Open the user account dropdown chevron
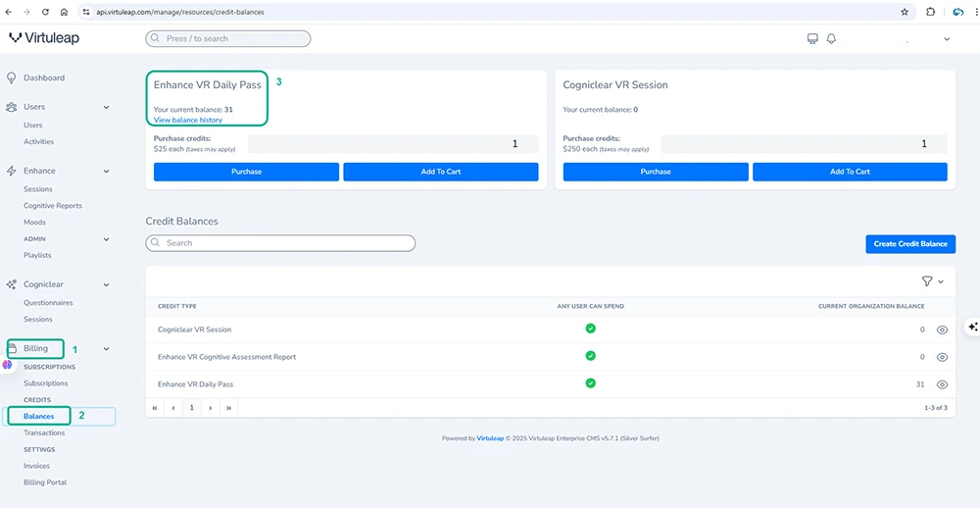The image size is (980, 508). (x=947, y=39)
